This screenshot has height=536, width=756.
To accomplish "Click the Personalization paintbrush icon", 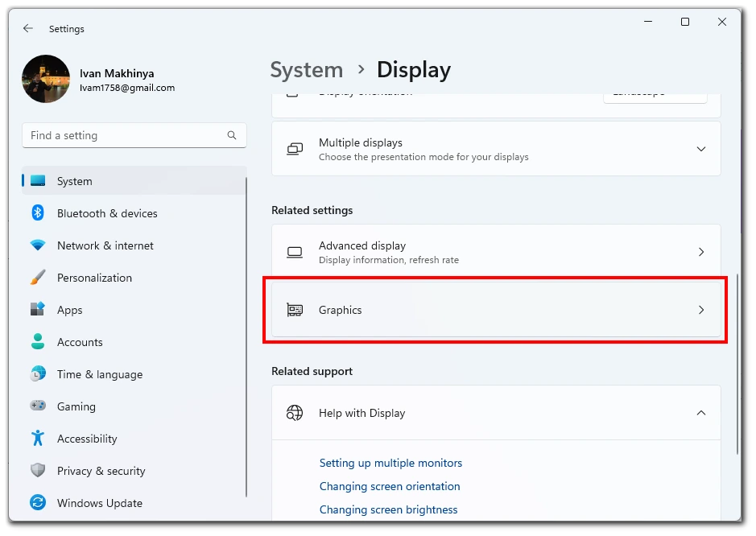I will click(x=38, y=277).
